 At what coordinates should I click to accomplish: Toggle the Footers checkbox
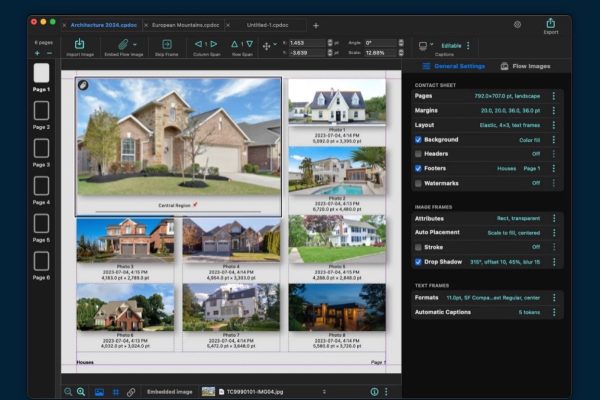pyautogui.click(x=418, y=168)
